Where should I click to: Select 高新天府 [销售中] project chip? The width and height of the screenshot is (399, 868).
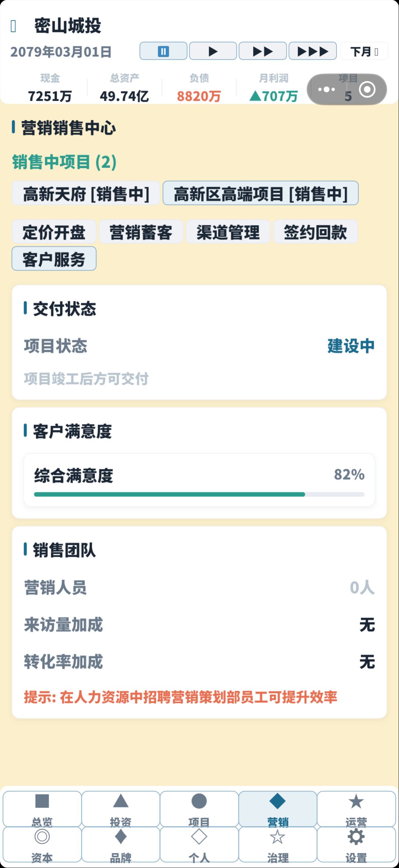(86, 193)
